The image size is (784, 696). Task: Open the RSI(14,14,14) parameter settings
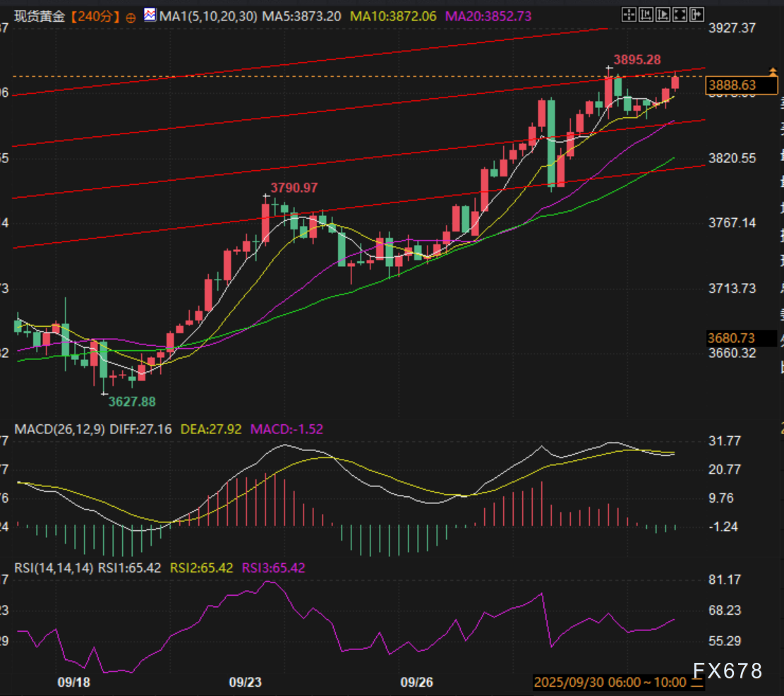click(53, 568)
